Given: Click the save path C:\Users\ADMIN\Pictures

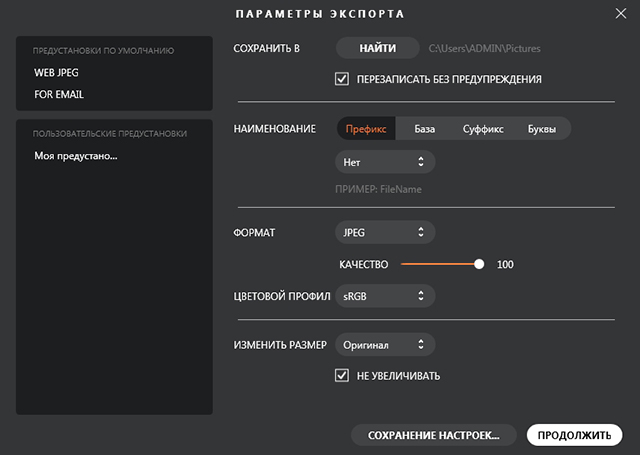Looking at the screenshot, I should (x=484, y=48).
